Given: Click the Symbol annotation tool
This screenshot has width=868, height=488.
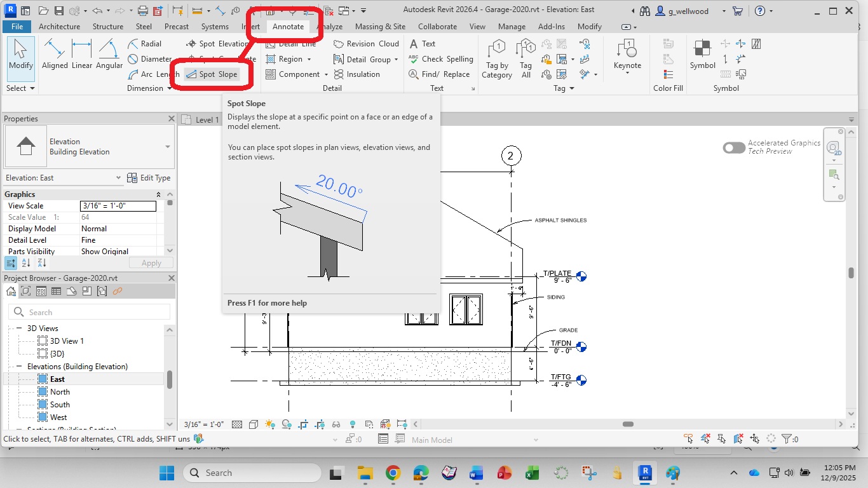Looking at the screenshot, I should coord(702,54).
